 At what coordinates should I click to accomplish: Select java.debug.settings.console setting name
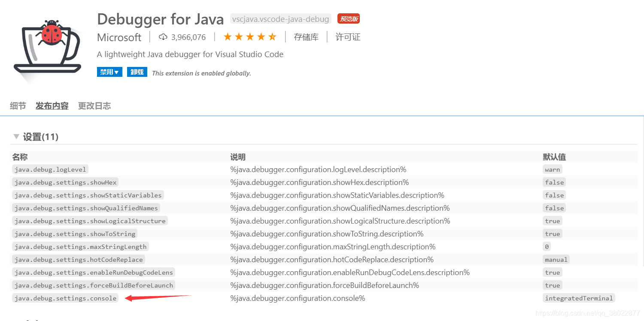pos(65,298)
